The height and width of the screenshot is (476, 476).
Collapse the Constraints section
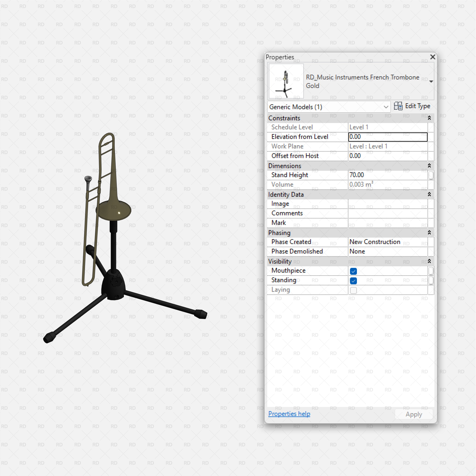pyautogui.click(x=429, y=118)
